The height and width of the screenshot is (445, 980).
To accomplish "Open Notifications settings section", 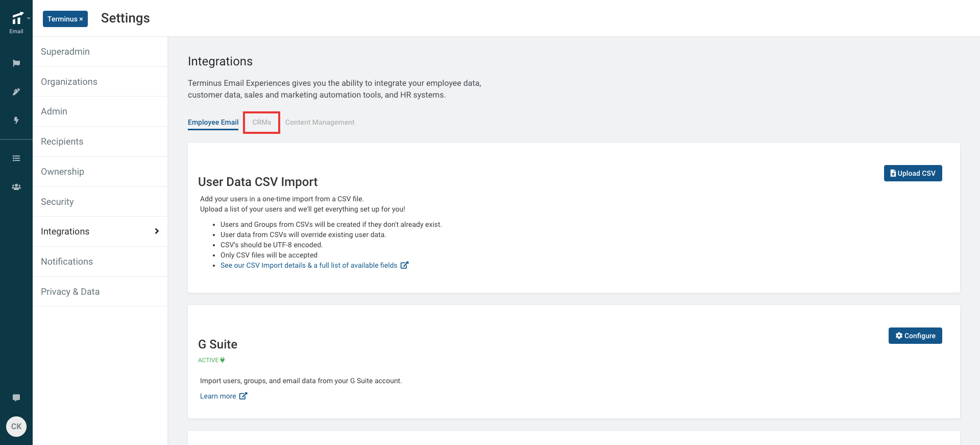I will tap(100, 262).
